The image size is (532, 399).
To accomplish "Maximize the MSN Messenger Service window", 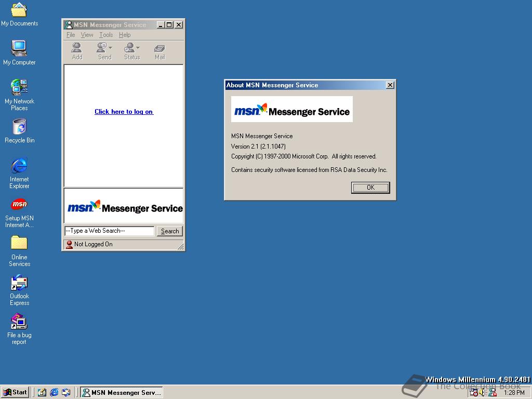I will [x=169, y=25].
